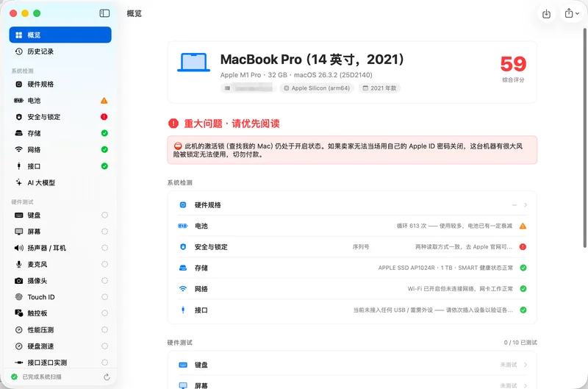This screenshot has width=588, height=389.
Task: Click the heading 重大问题 · 请优先阅读
Action: click(232, 124)
